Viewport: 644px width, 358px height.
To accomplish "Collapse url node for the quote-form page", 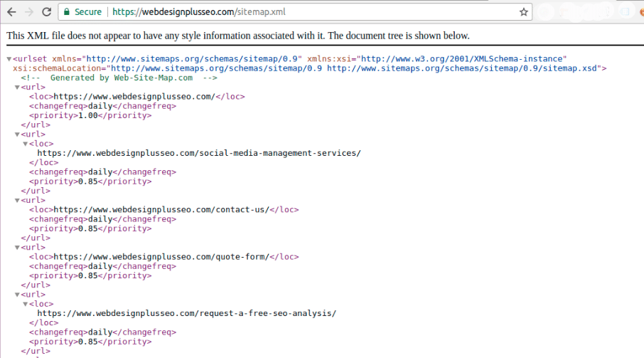I will point(17,248).
